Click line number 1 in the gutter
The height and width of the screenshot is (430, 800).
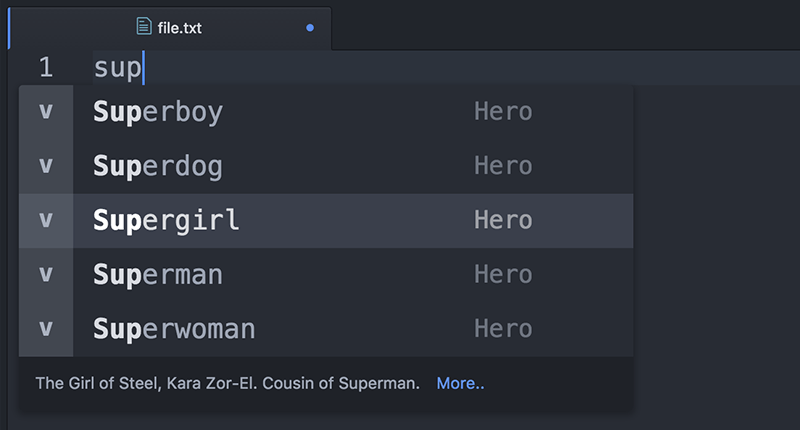(46, 67)
